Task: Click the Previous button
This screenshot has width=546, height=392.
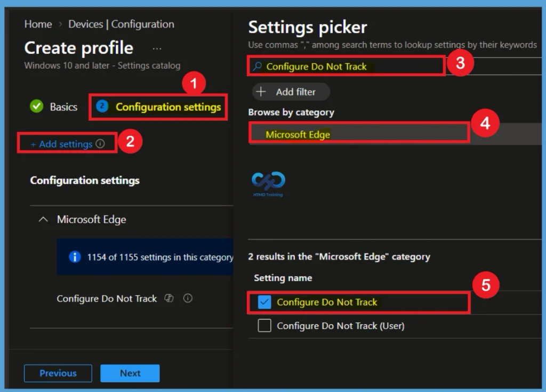Action: [x=58, y=373]
